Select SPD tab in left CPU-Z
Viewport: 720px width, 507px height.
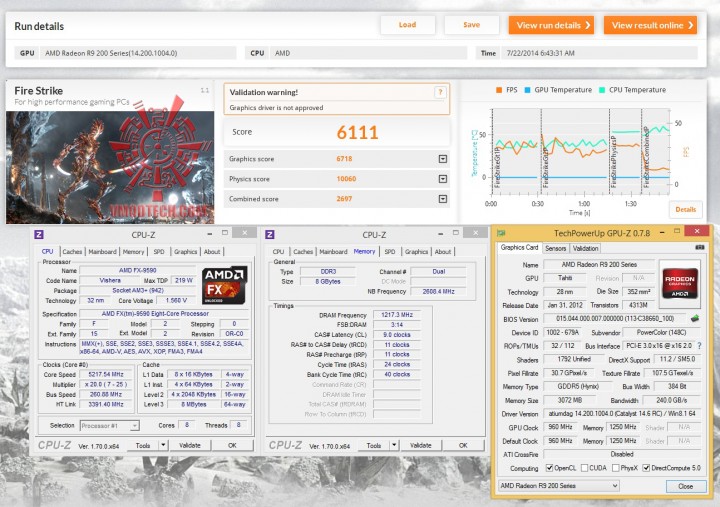tap(159, 252)
